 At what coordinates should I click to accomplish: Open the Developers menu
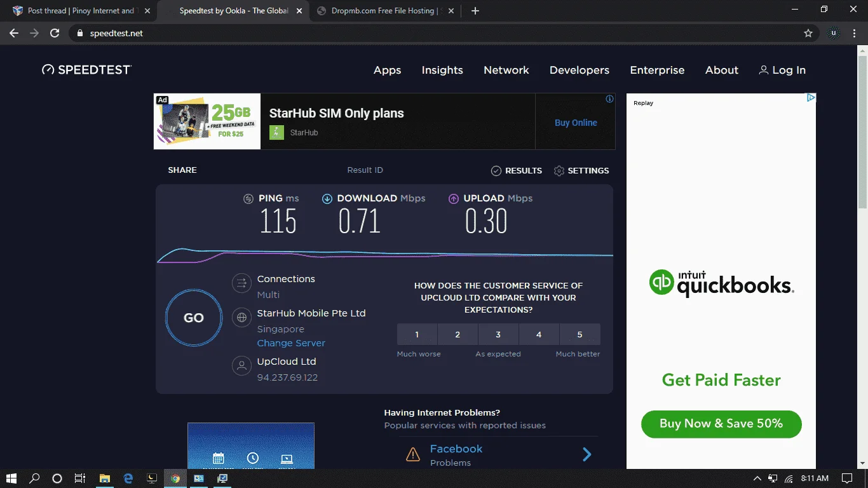tap(580, 70)
